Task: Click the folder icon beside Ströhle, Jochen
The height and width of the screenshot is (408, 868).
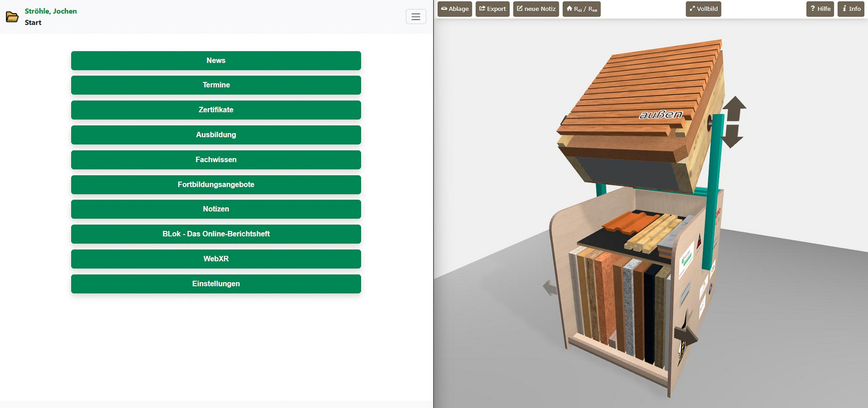Action: coord(12,17)
